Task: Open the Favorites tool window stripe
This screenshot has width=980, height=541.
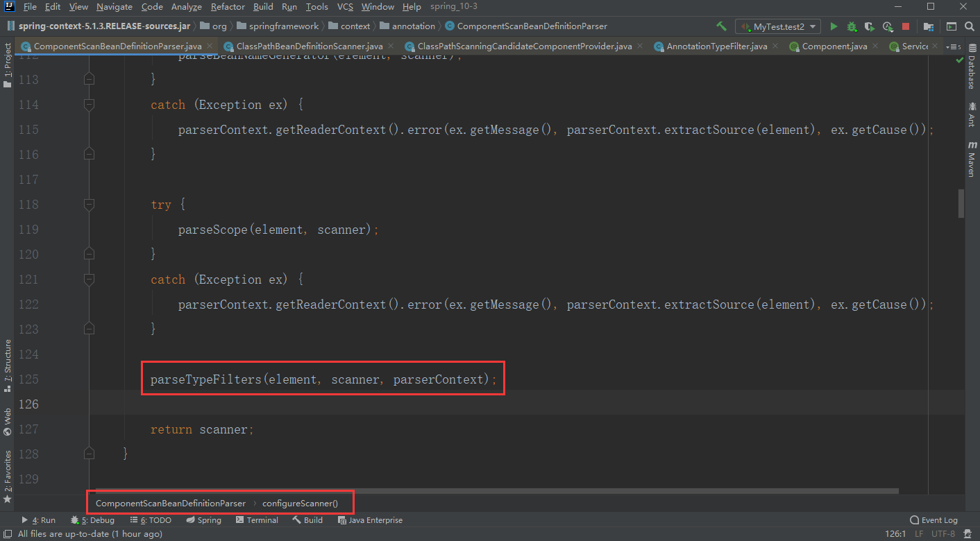Action: click(x=8, y=477)
